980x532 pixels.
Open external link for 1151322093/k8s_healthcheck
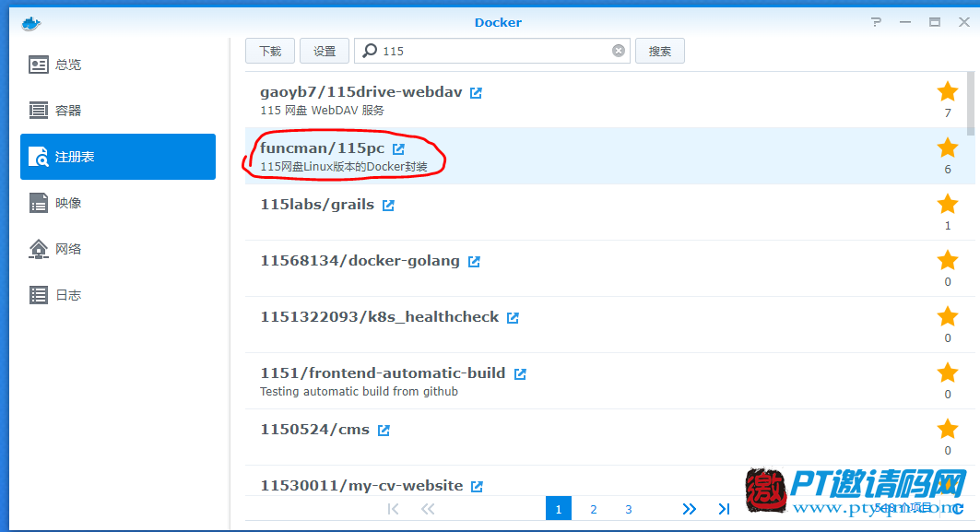pyautogui.click(x=513, y=318)
